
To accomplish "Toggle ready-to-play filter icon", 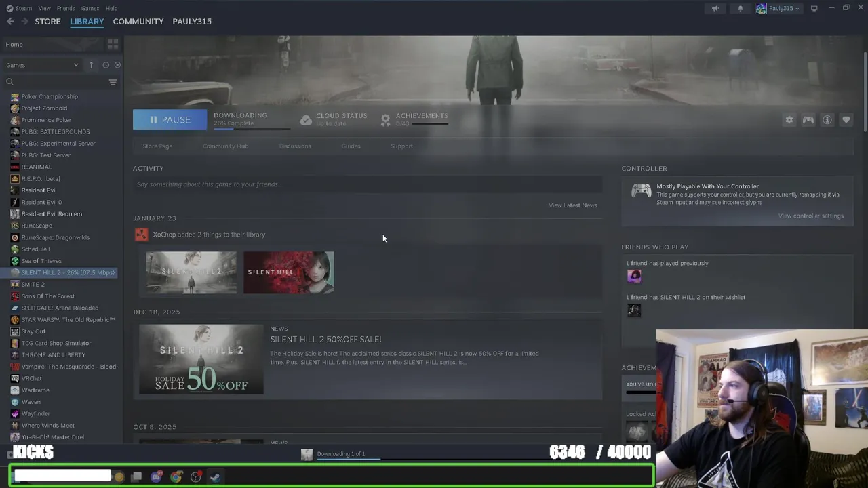I will (x=117, y=65).
